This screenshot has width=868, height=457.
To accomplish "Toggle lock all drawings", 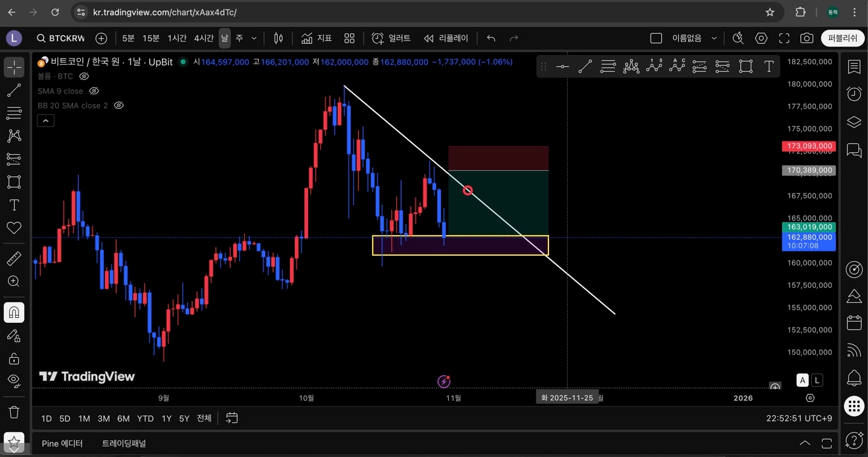I will (x=14, y=358).
